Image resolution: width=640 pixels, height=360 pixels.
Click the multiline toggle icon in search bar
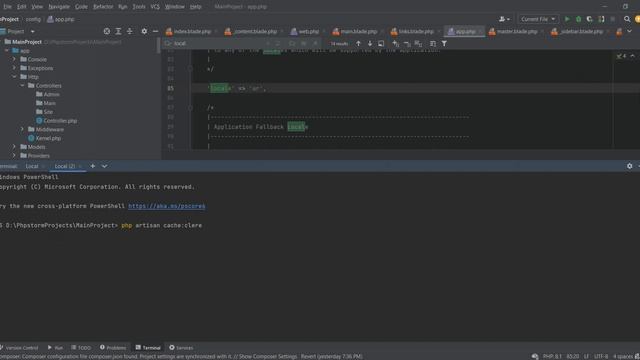coord(433,43)
